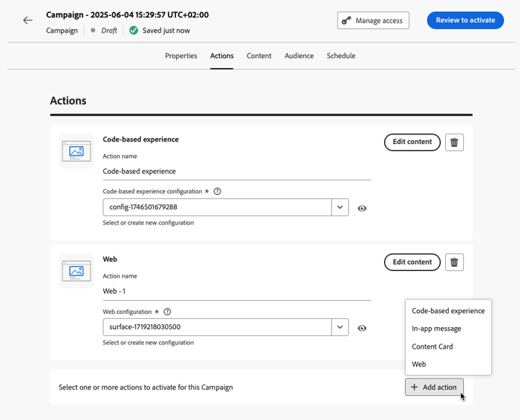
Task: Switch to the Properties tab
Action: [181, 55]
